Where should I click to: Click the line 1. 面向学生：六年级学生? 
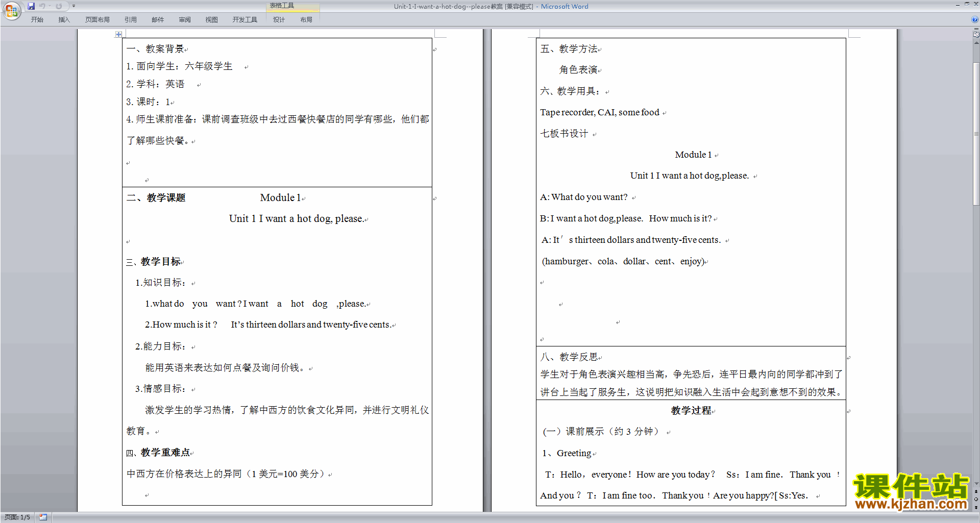pyautogui.click(x=179, y=66)
